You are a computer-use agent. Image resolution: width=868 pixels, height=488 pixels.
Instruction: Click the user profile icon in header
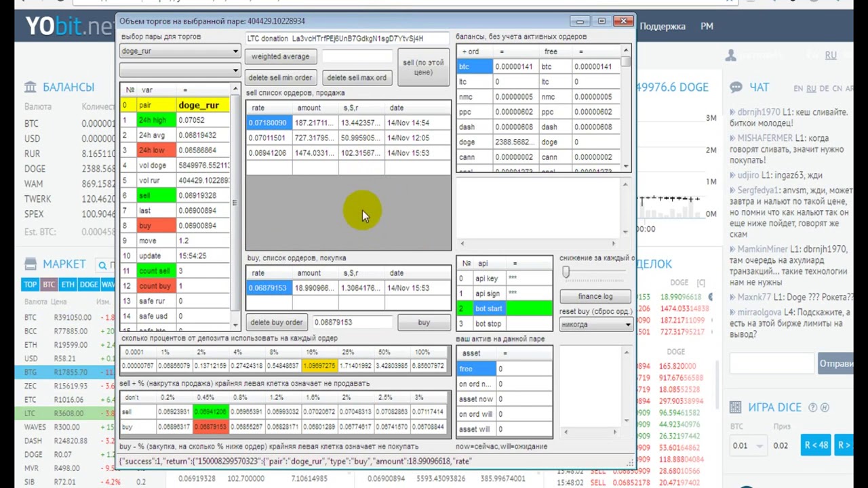pos(731,56)
